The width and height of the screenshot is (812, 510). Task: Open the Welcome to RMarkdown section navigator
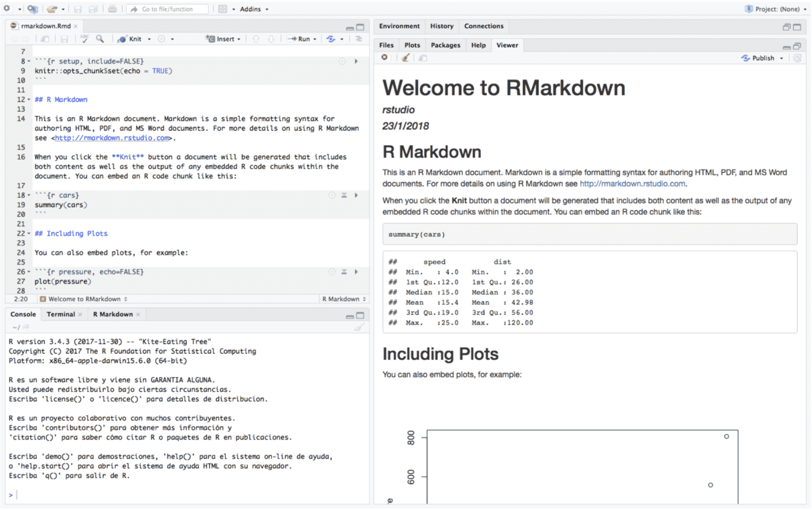84,299
